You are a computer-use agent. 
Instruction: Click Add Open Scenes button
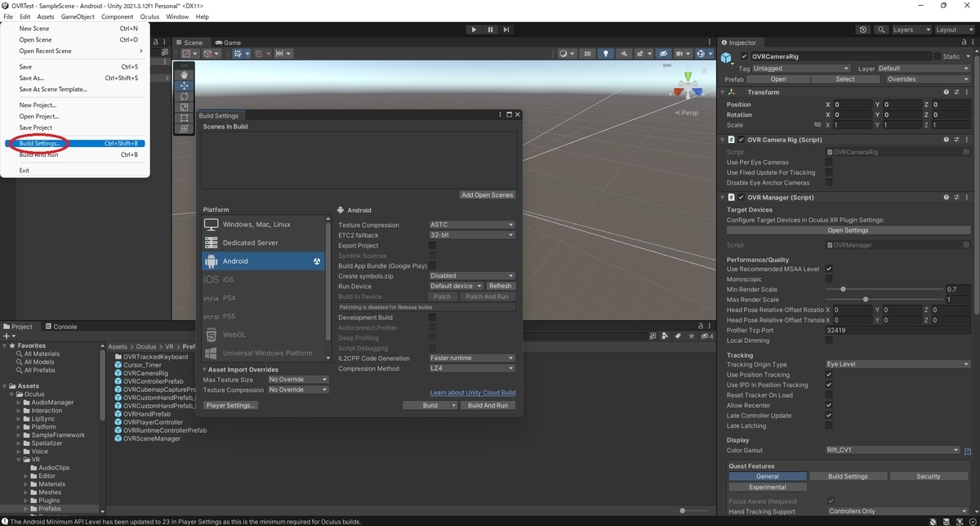[488, 195]
